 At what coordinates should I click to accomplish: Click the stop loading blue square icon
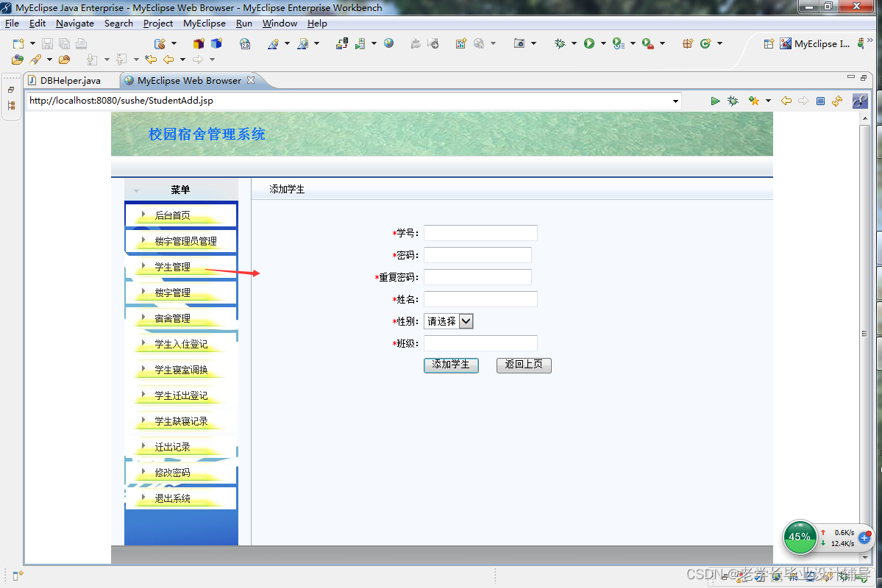(x=820, y=101)
